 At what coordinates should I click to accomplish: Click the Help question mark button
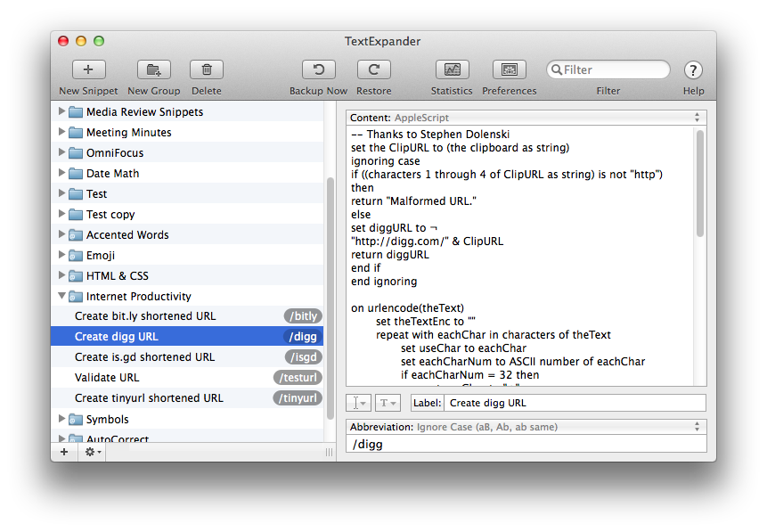pos(693,70)
